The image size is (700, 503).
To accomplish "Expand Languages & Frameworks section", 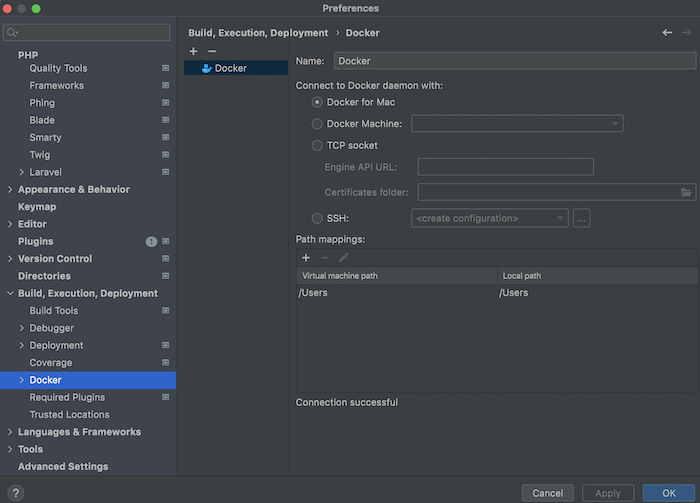I will 10,432.
